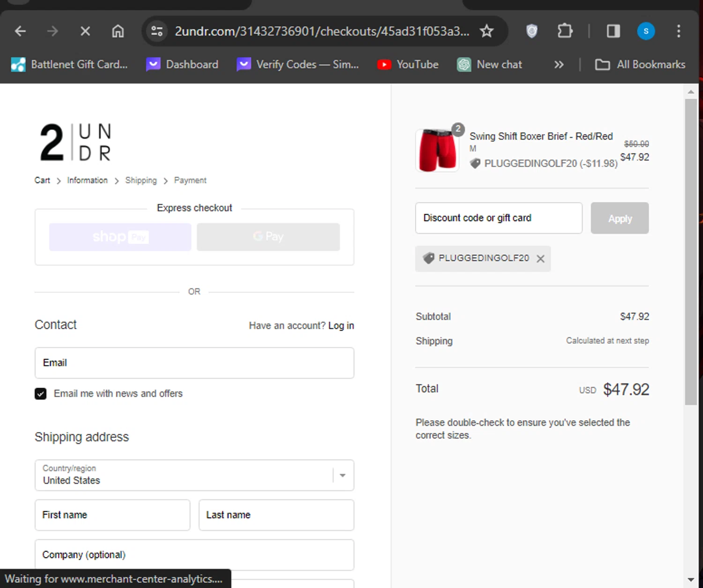Click the scrollbar down arrow
The height and width of the screenshot is (588, 703).
[691, 580]
